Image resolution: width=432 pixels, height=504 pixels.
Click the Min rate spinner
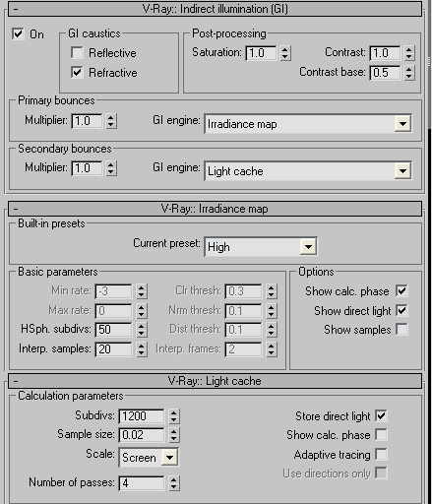click(141, 290)
